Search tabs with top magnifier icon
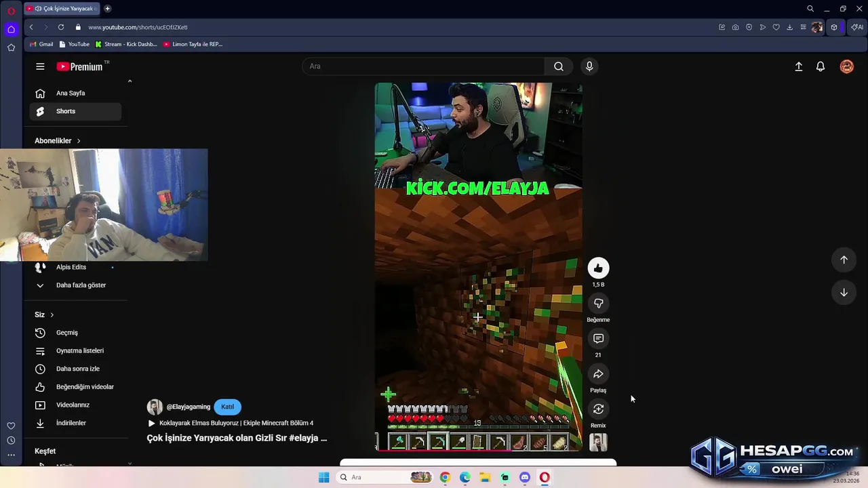This screenshot has width=868, height=488. tap(810, 9)
